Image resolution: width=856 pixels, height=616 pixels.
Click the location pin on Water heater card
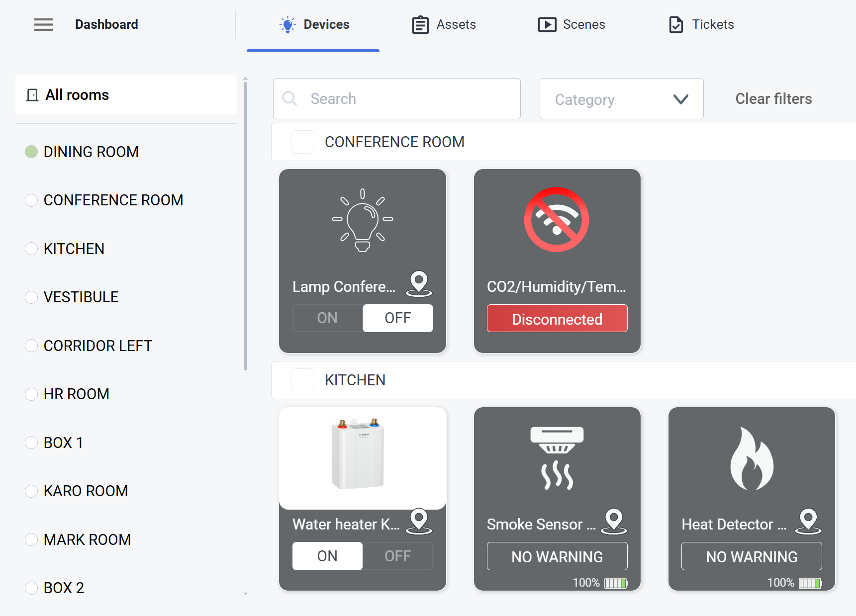pos(419,521)
